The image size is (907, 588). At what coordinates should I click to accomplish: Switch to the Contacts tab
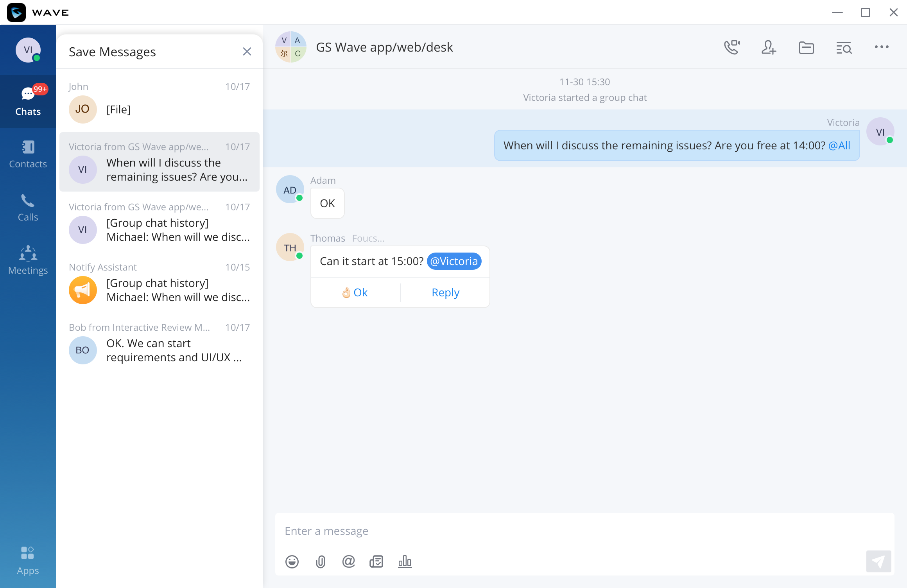pos(28,155)
